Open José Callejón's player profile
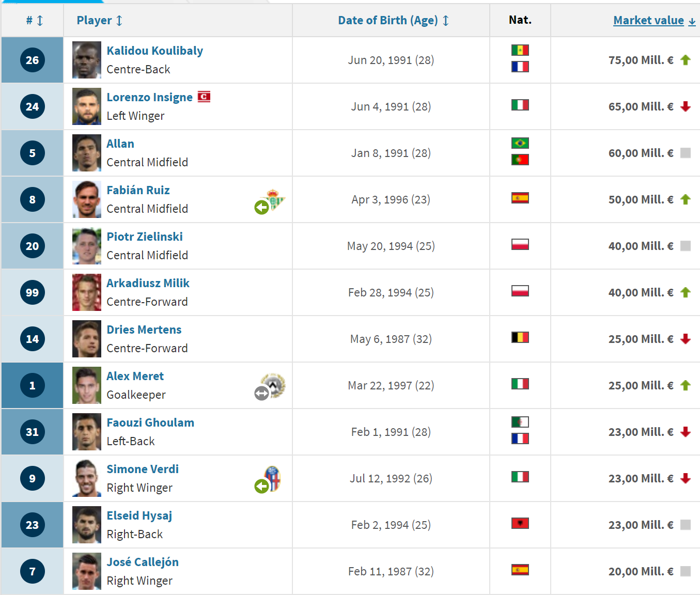This screenshot has width=700, height=595. point(143,562)
